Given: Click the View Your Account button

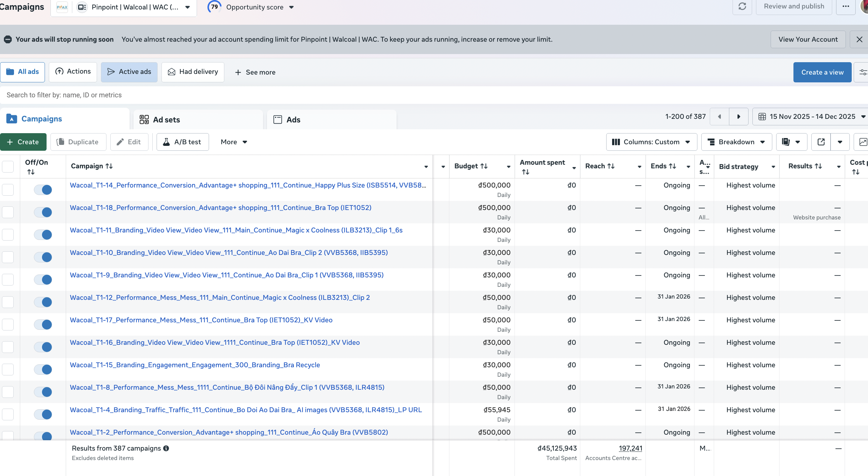Looking at the screenshot, I should [808, 39].
